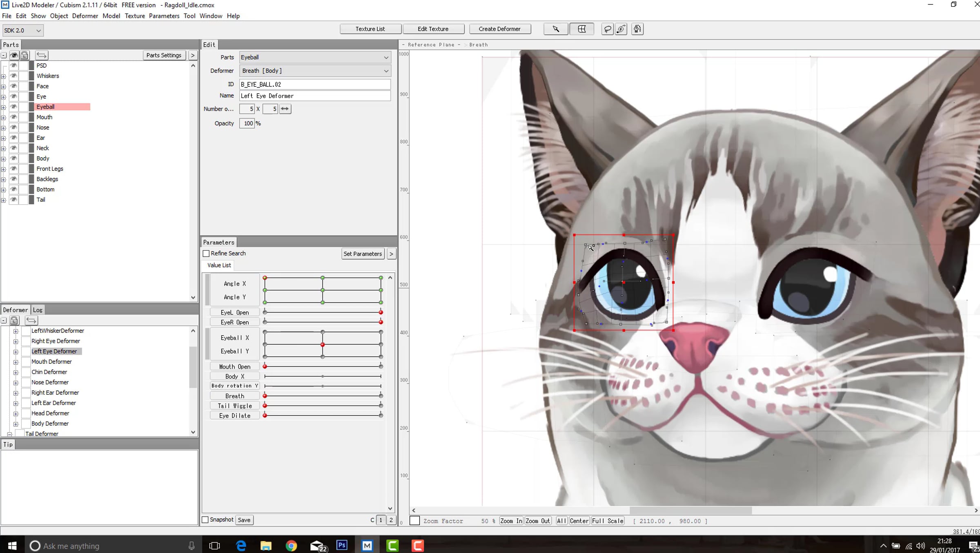Pick the pen path drawing tool

pos(637,29)
